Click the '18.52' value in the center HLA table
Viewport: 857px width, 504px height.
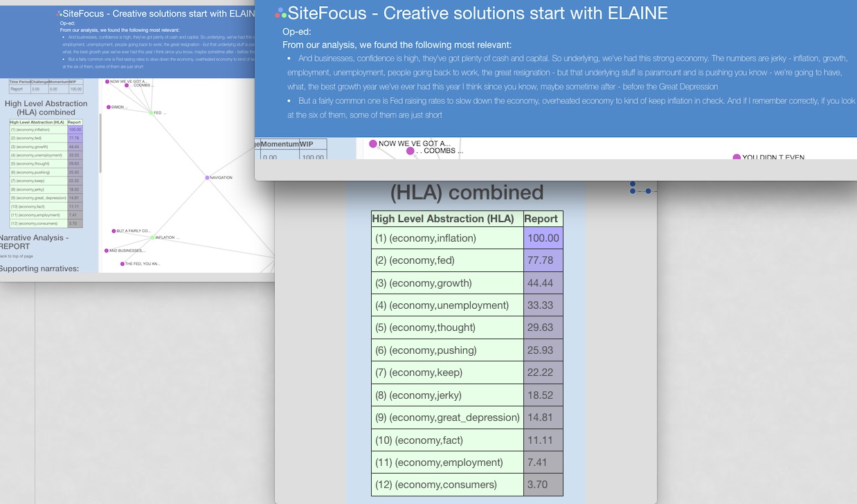[543, 395]
